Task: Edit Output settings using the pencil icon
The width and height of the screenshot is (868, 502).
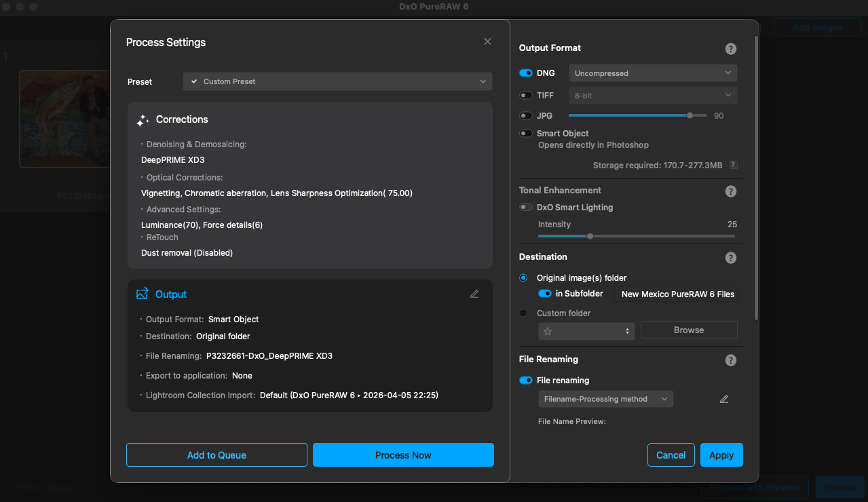Action: pos(474,294)
